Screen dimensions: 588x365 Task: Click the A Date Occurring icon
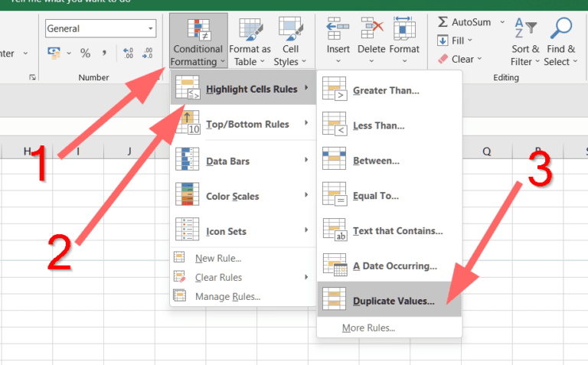click(335, 265)
